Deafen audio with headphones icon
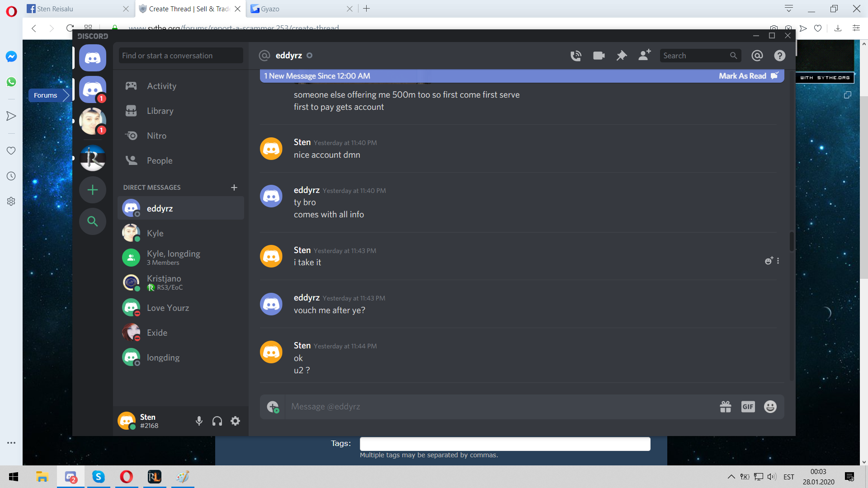 [x=217, y=421]
